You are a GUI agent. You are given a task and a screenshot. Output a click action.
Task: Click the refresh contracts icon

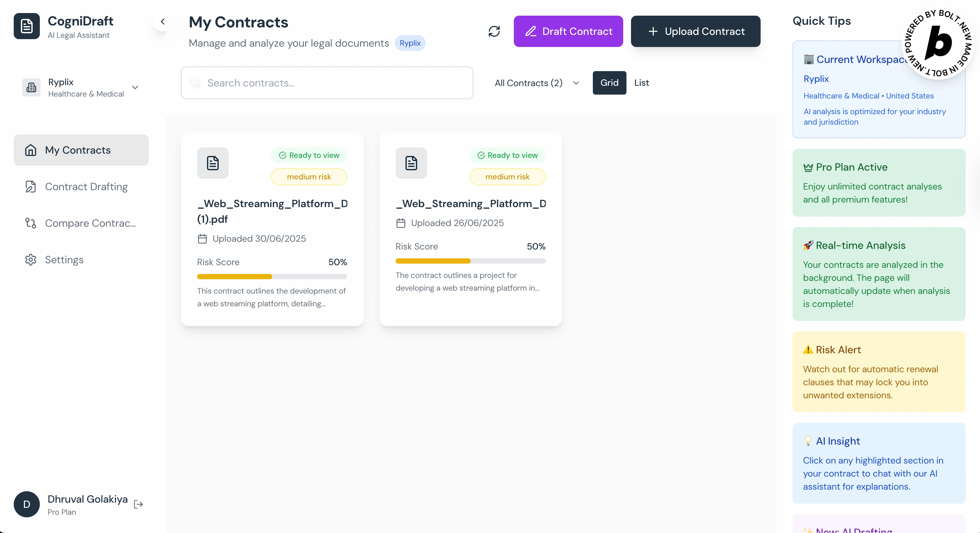coord(494,31)
